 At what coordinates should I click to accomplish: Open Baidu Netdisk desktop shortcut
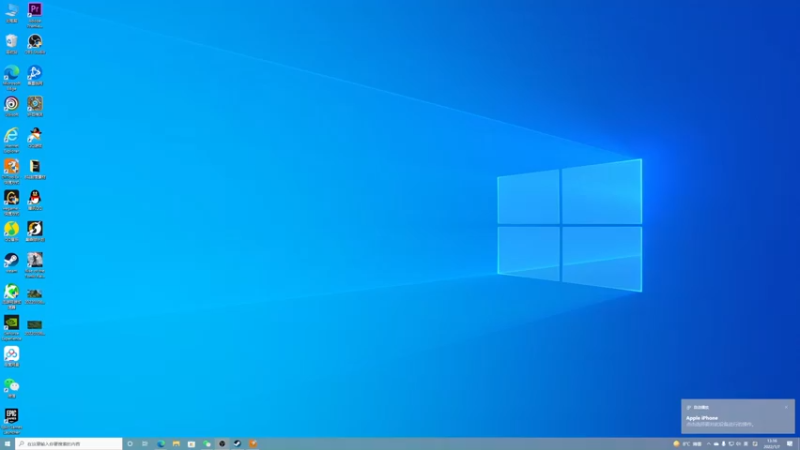pyautogui.click(x=11, y=356)
